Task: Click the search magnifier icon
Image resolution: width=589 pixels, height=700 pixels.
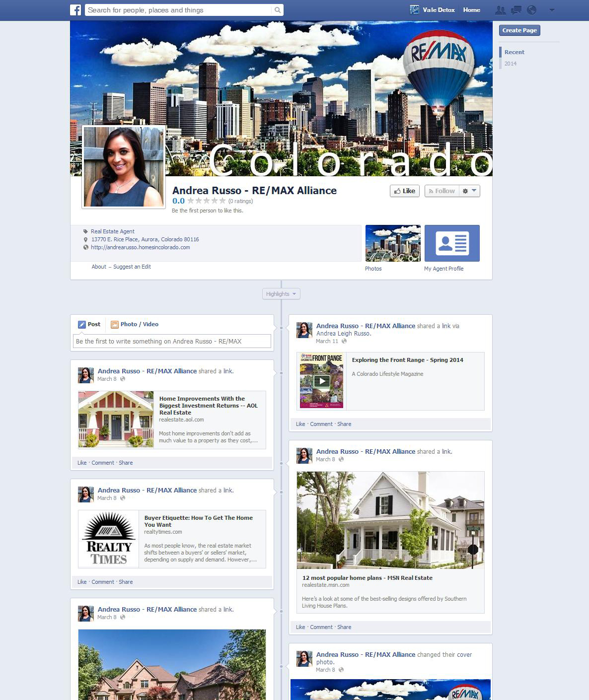Action: 277,10
